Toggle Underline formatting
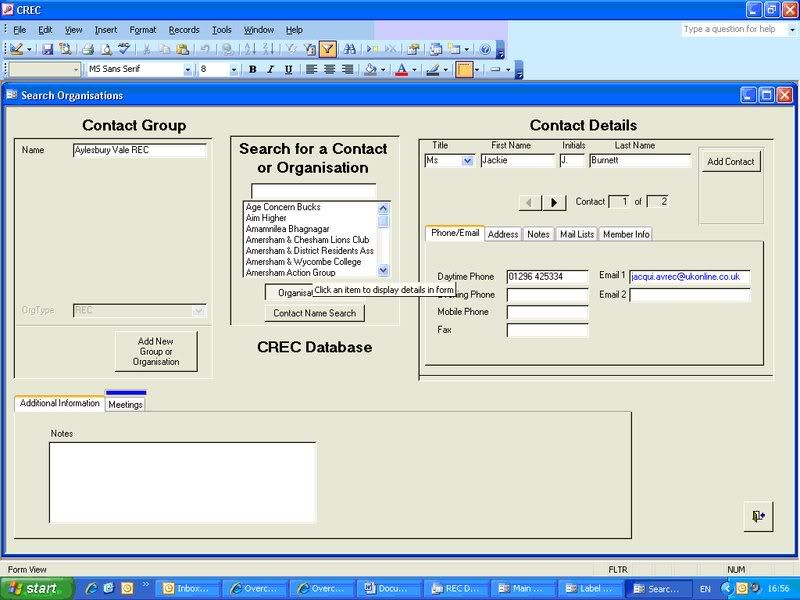This screenshot has width=800, height=600. coord(288,69)
